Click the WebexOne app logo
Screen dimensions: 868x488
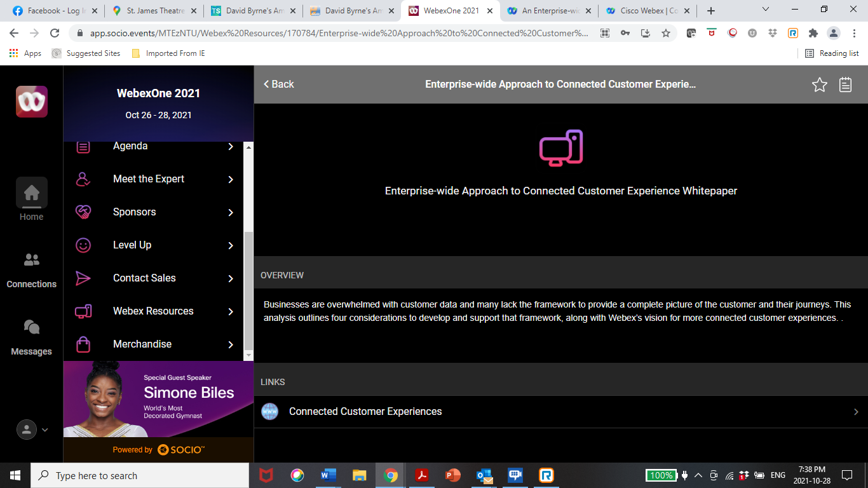point(32,102)
